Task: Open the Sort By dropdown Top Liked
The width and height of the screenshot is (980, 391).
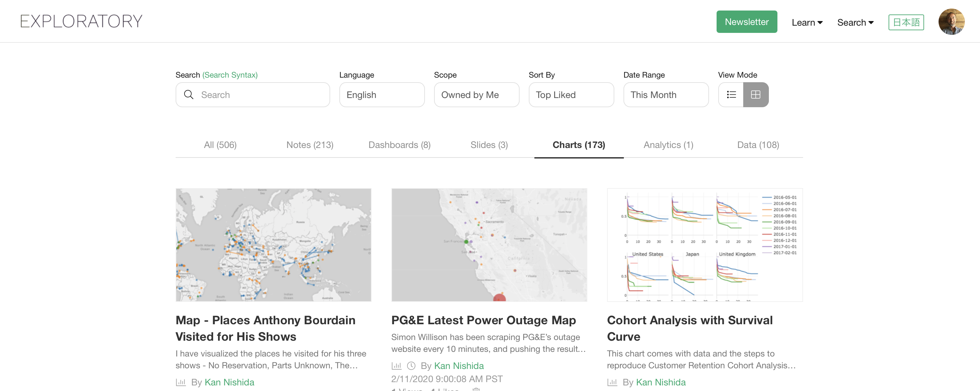Action: pos(571,95)
